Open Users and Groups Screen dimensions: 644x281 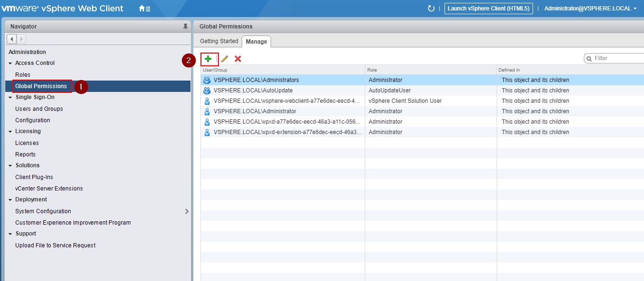(39, 109)
